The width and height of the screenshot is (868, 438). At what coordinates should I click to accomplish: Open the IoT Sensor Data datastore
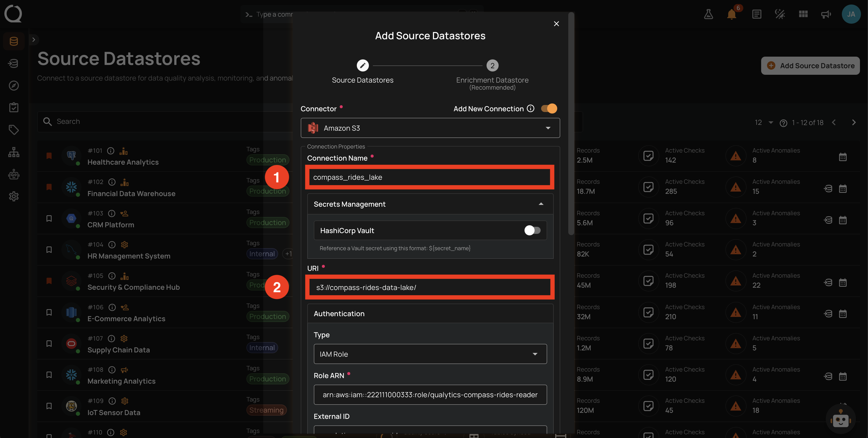[114, 413]
